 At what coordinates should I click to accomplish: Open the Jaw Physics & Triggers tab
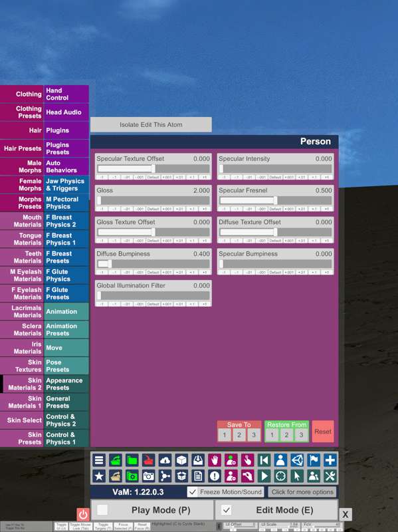pos(66,185)
